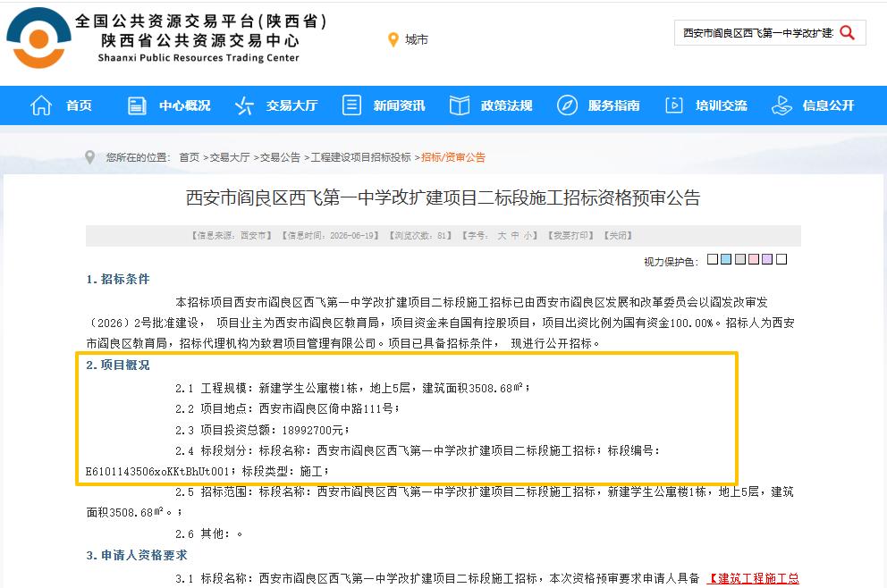Click the text 信息时间: 2026-06-19
887x588 pixels.
pos(330,235)
